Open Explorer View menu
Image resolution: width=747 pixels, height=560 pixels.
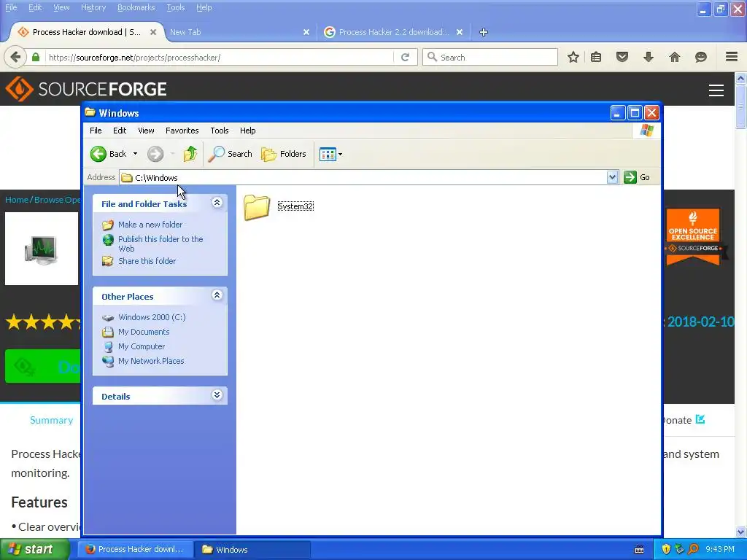tap(146, 131)
